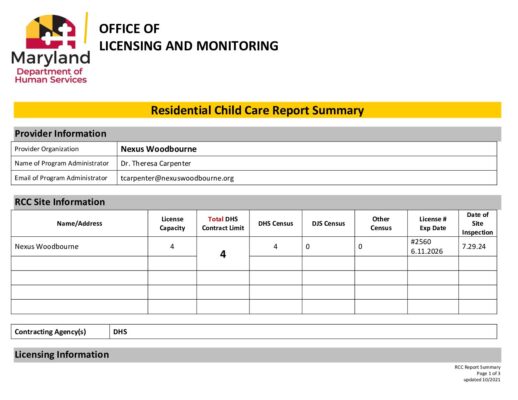Click the 'Date of Site Inspection' column header

[477, 223]
